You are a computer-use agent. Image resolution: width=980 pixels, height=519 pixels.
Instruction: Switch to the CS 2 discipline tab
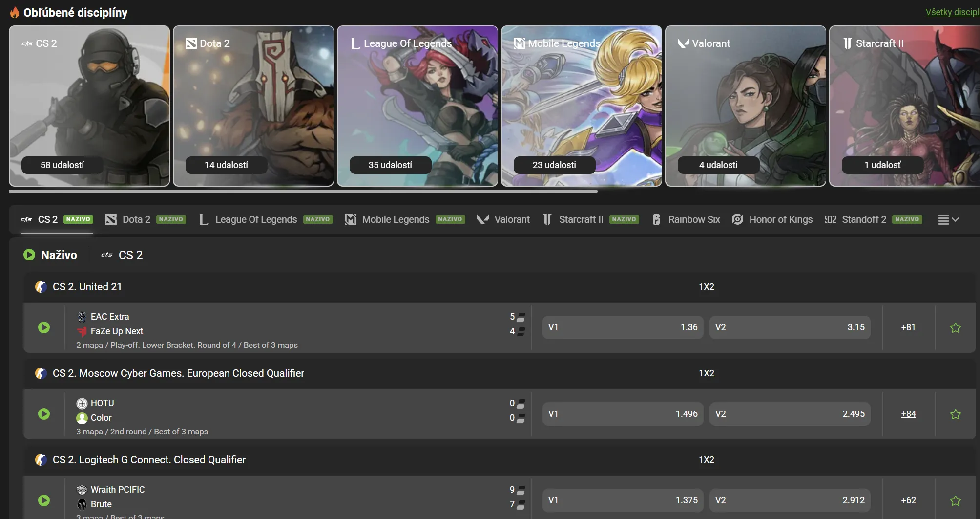57,220
